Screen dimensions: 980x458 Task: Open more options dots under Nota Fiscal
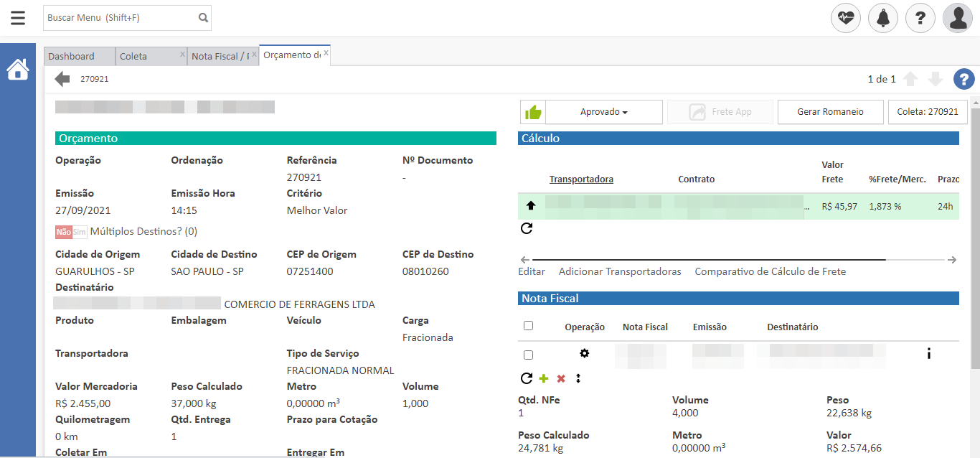click(x=578, y=378)
